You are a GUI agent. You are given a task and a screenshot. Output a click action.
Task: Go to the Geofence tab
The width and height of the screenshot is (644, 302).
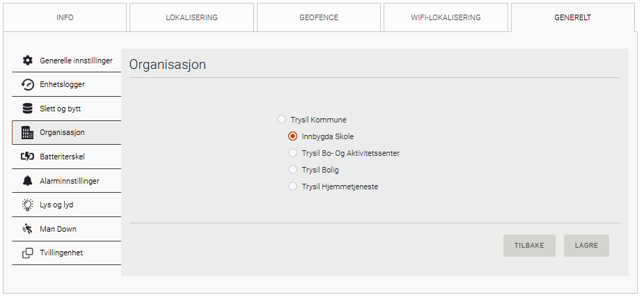319,17
